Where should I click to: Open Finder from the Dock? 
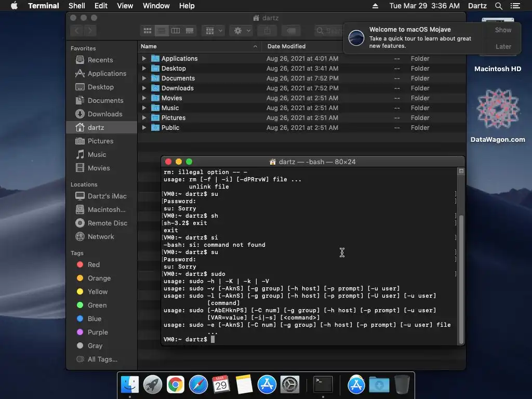[130, 385]
